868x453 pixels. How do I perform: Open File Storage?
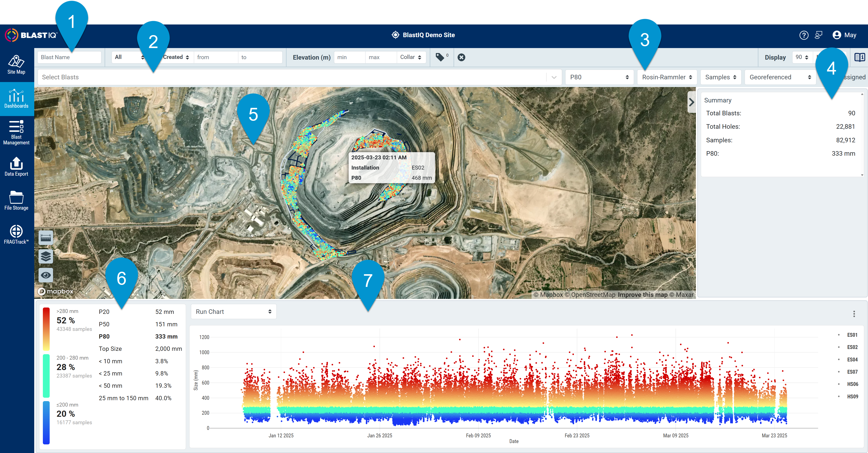tap(16, 201)
